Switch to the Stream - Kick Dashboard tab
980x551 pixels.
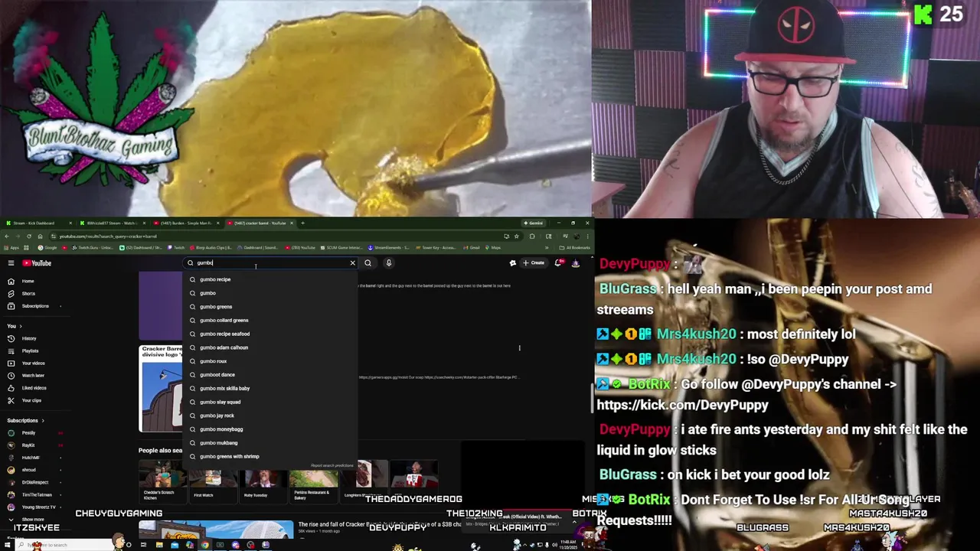point(38,223)
